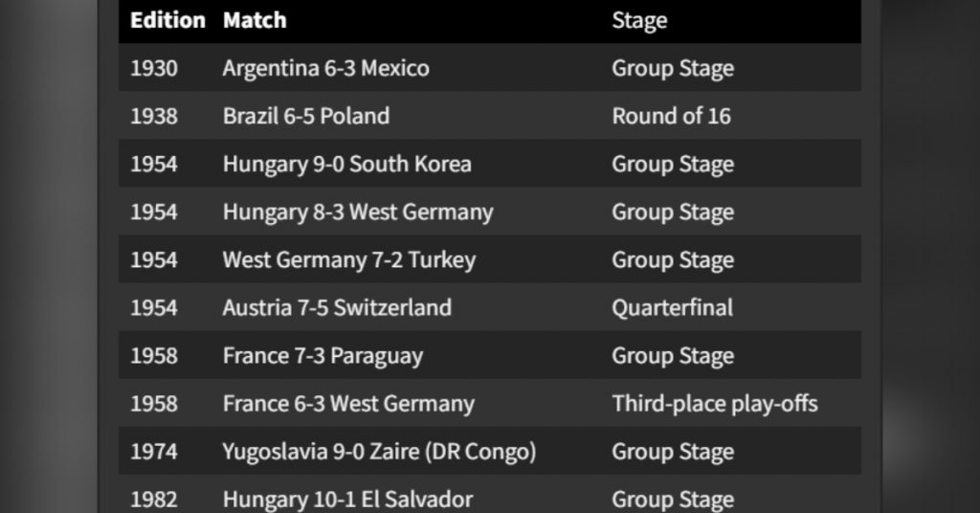Click the Round of 16 stage cell
The image size is (980, 513).
pos(671,116)
